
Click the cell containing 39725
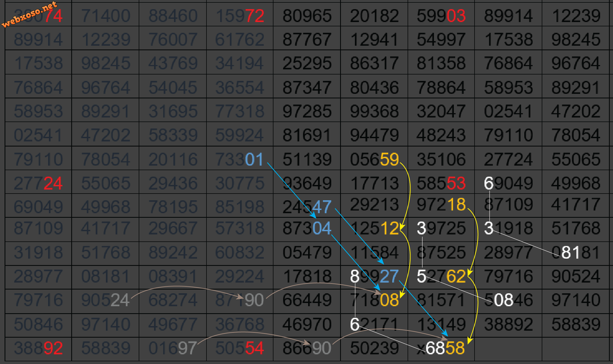(441, 228)
